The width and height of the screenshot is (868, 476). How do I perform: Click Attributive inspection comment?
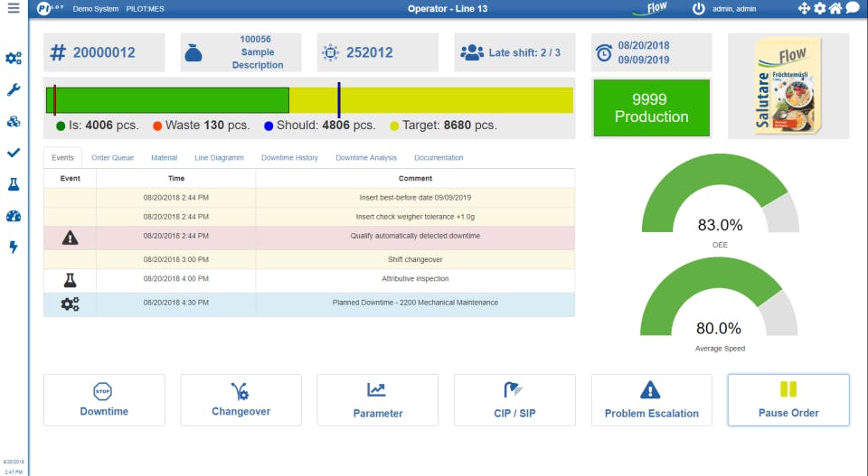coord(415,278)
